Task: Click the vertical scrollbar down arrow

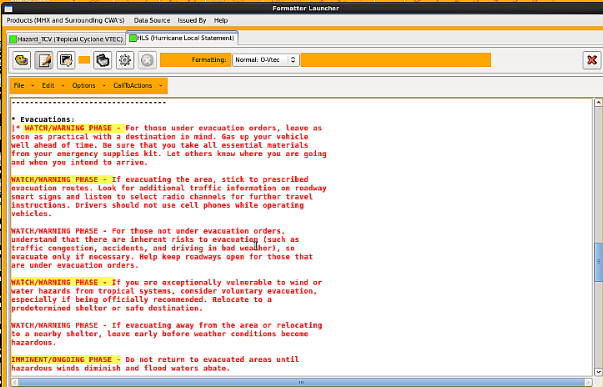Action: 598,372
